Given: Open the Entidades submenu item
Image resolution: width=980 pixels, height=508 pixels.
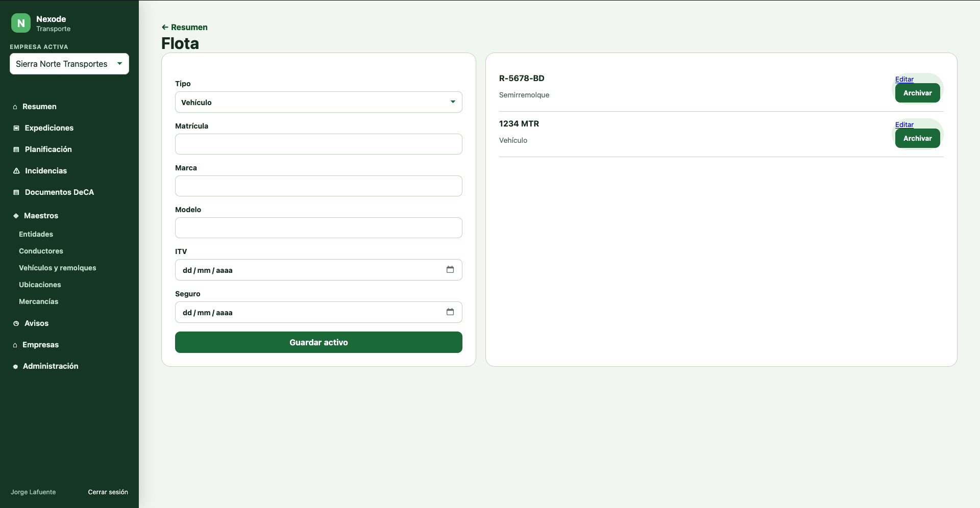Looking at the screenshot, I should click(x=36, y=234).
